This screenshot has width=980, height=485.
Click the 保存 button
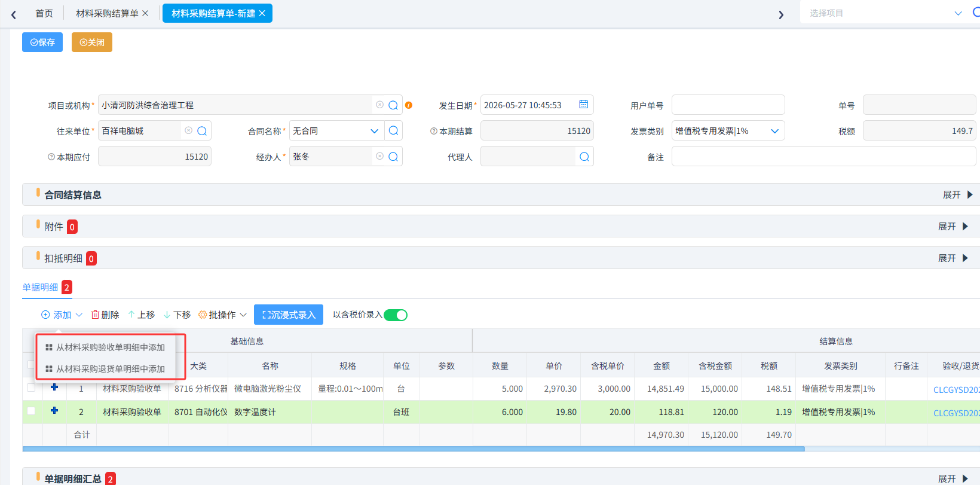point(42,42)
